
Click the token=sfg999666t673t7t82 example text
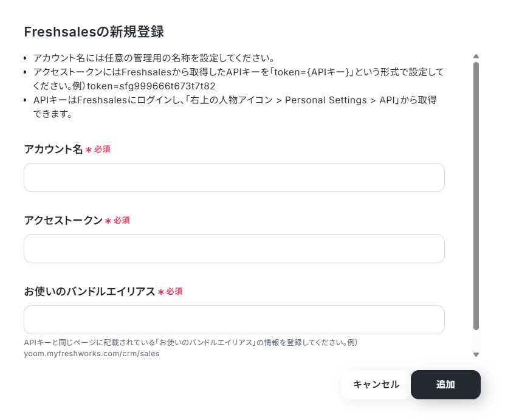(156, 86)
